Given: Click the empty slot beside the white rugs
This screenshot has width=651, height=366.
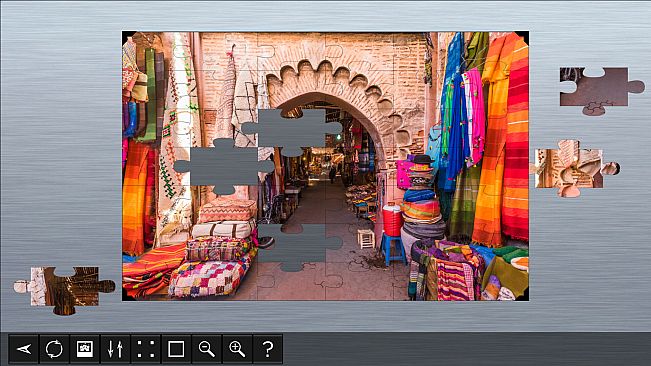Looking at the screenshot, I should coord(224,166).
